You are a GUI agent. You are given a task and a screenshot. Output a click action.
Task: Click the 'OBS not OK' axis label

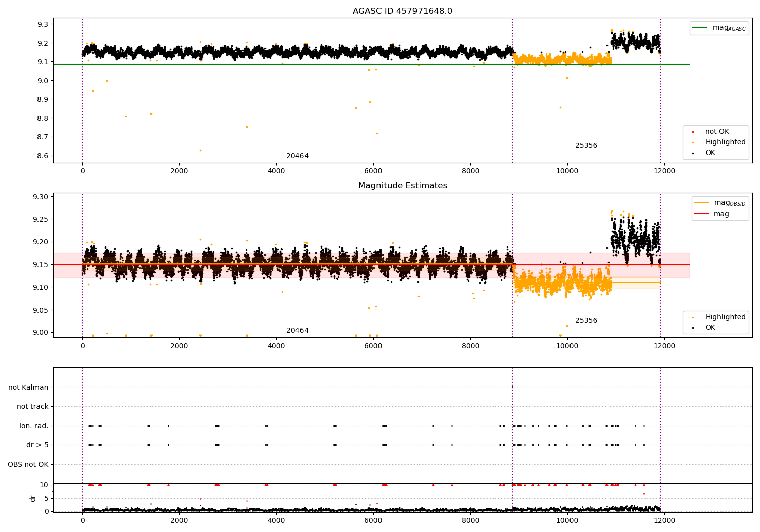pyautogui.click(x=28, y=465)
